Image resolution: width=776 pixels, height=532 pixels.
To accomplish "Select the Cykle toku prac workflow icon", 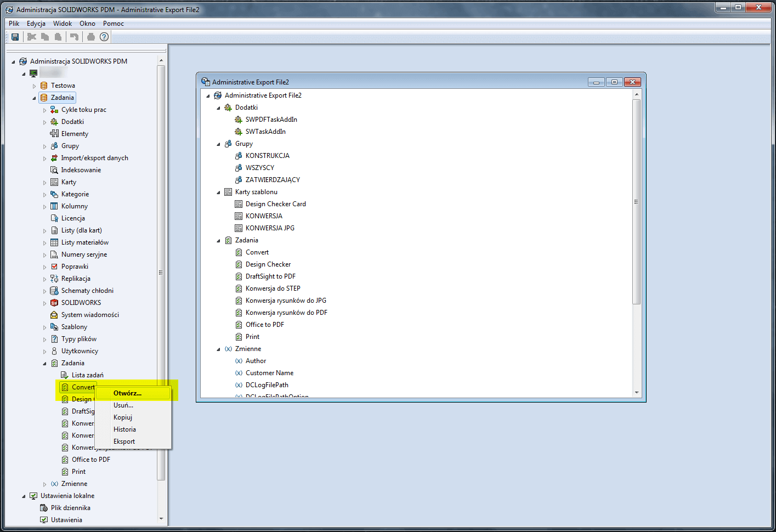I will (54, 109).
